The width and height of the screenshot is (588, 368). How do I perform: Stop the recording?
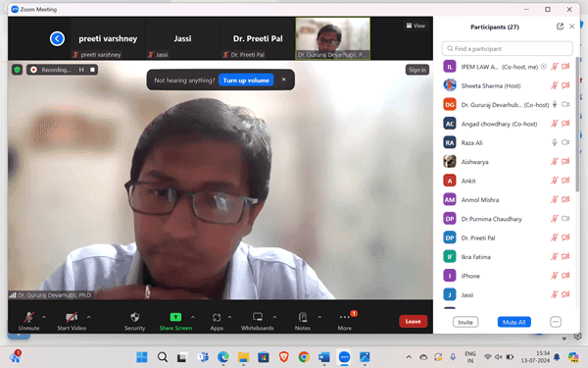point(92,70)
